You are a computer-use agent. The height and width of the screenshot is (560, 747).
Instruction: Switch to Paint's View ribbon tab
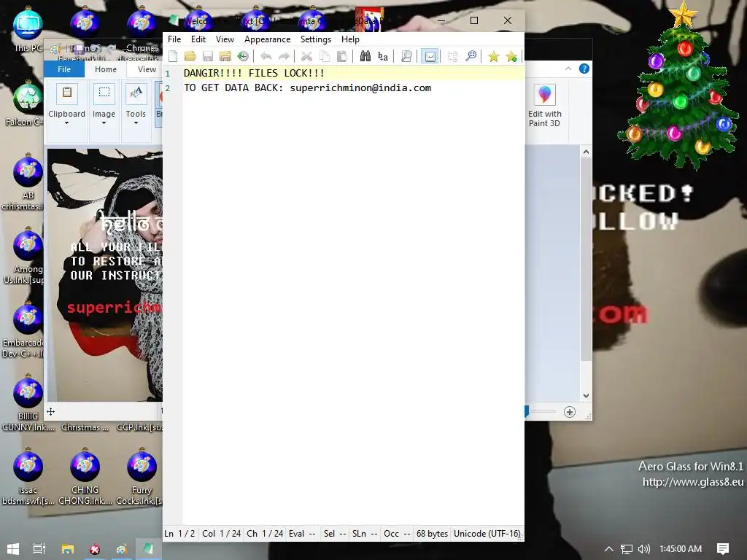pos(147,69)
